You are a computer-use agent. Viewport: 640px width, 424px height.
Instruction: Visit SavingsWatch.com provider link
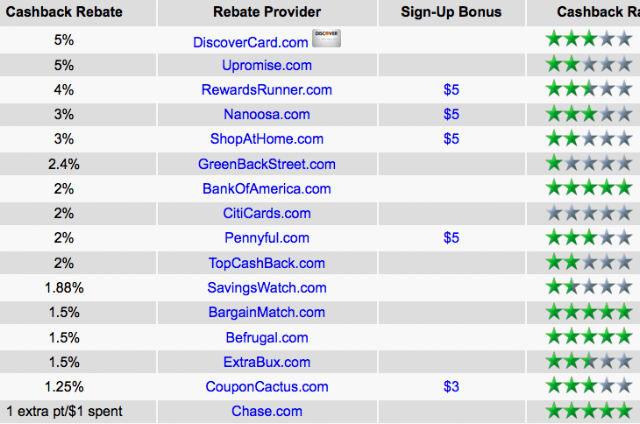[x=267, y=288]
